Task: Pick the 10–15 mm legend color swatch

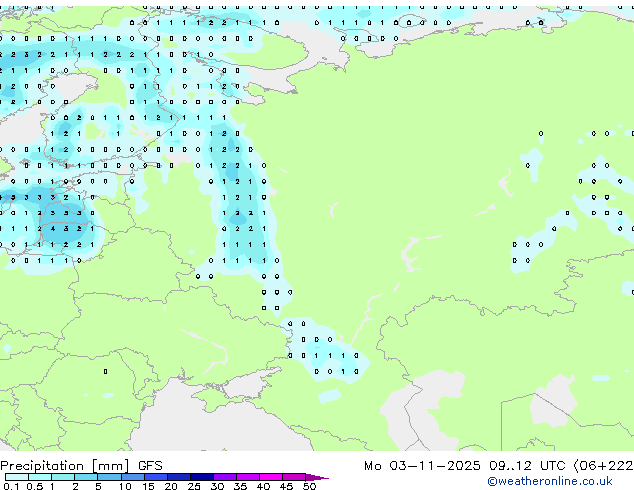Action: coord(133,477)
